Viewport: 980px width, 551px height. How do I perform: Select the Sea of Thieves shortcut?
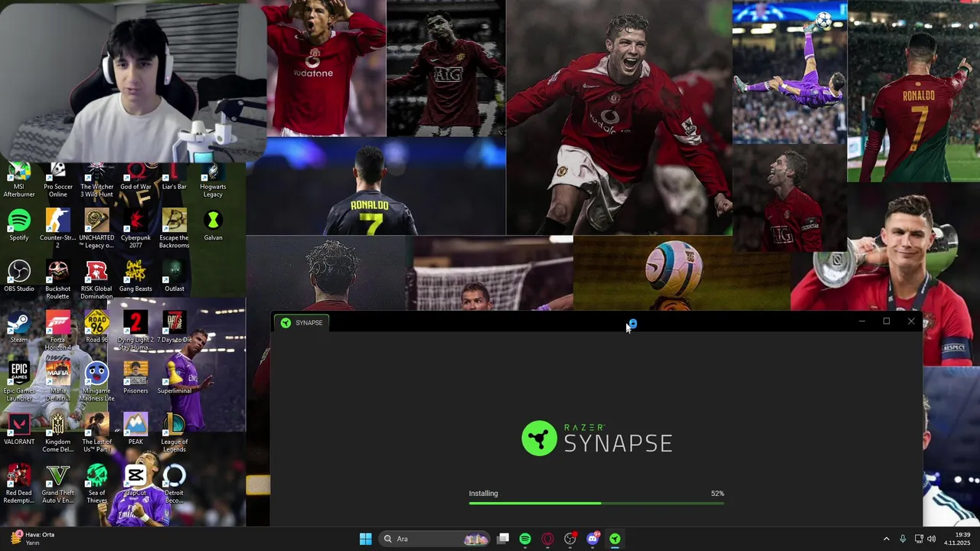96,484
